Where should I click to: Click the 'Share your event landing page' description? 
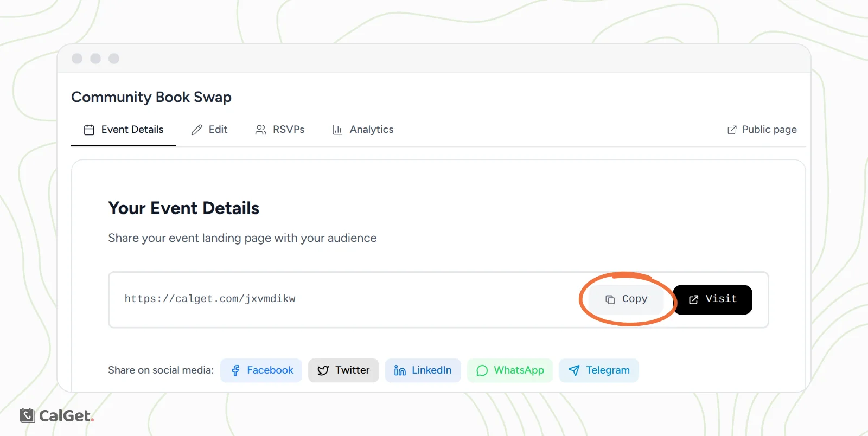[x=242, y=238]
